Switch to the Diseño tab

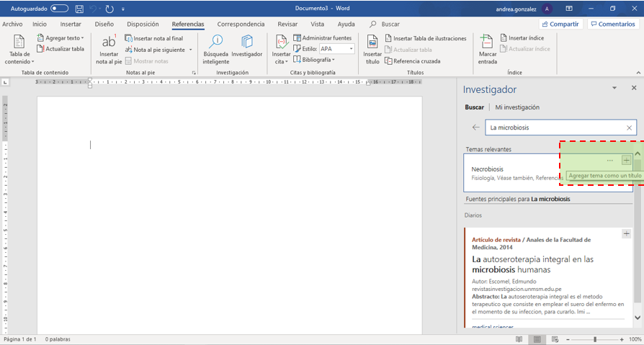click(x=104, y=24)
